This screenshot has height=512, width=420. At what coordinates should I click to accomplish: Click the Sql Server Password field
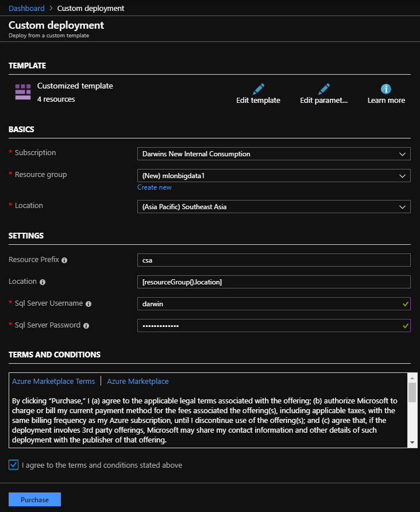273,326
